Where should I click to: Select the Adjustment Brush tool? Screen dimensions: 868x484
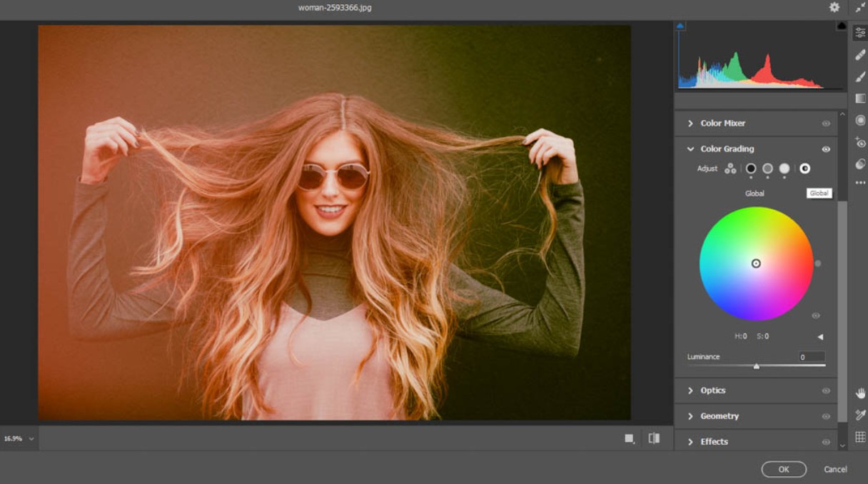coord(860,76)
